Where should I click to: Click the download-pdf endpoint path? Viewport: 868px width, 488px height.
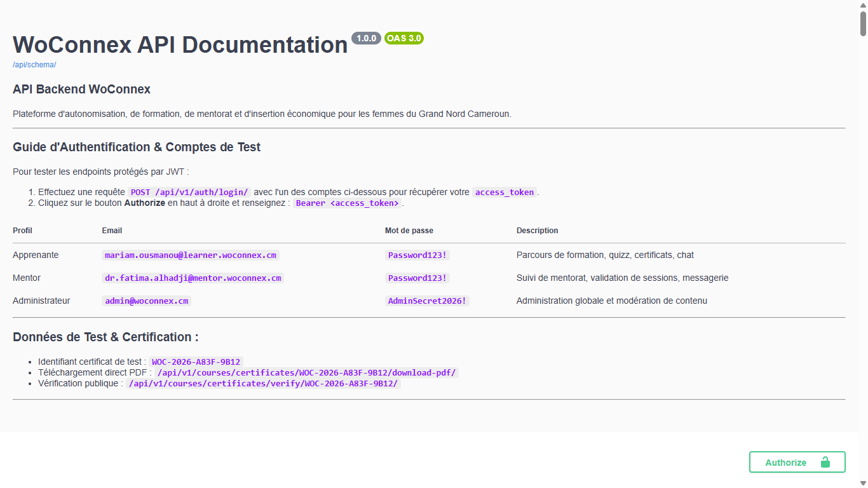coord(306,372)
